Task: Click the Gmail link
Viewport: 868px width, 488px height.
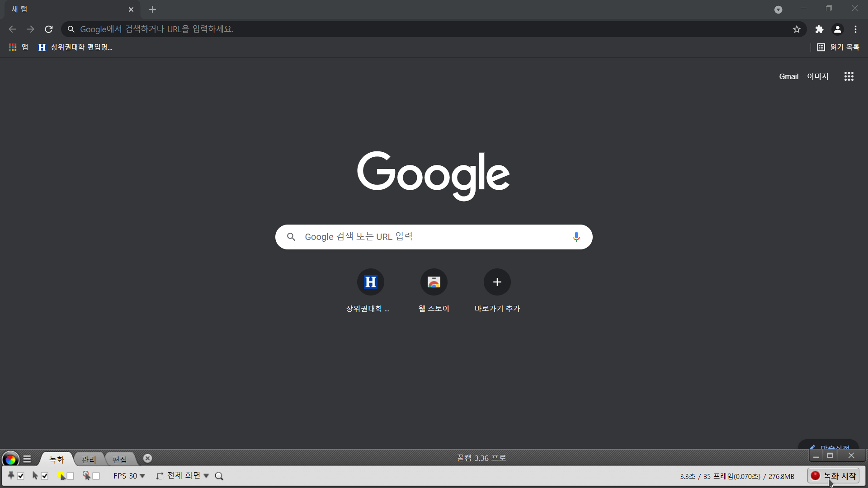Action: click(x=788, y=76)
